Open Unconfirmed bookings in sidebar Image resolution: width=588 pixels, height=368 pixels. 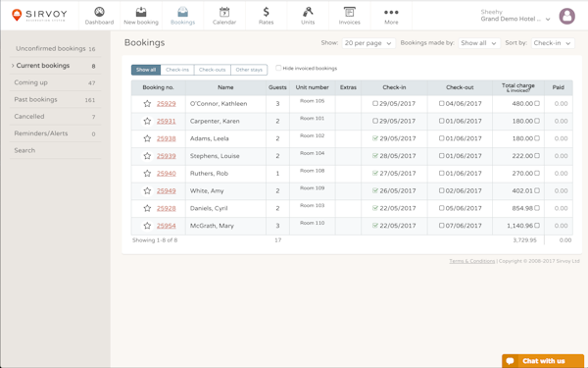click(55, 48)
